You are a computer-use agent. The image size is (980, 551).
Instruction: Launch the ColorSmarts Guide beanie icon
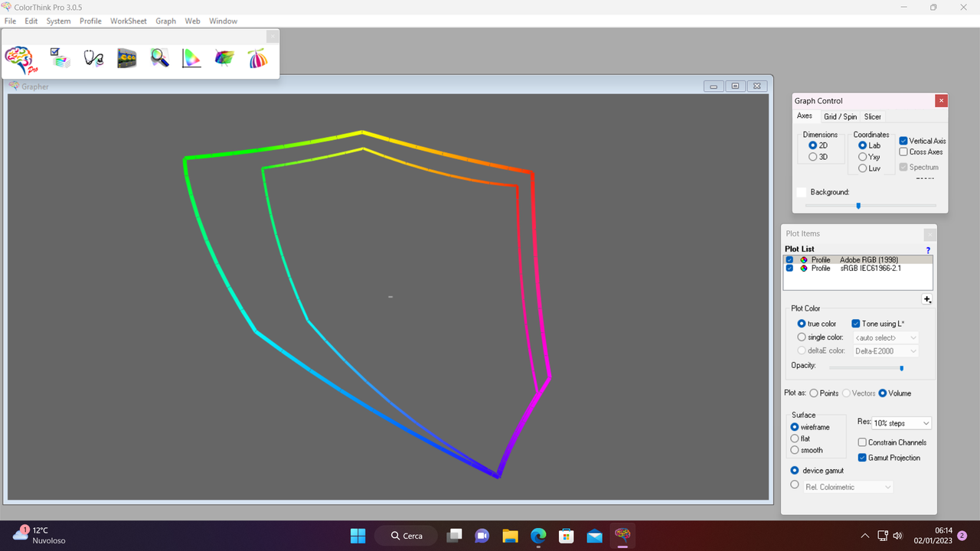(x=258, y=58)
